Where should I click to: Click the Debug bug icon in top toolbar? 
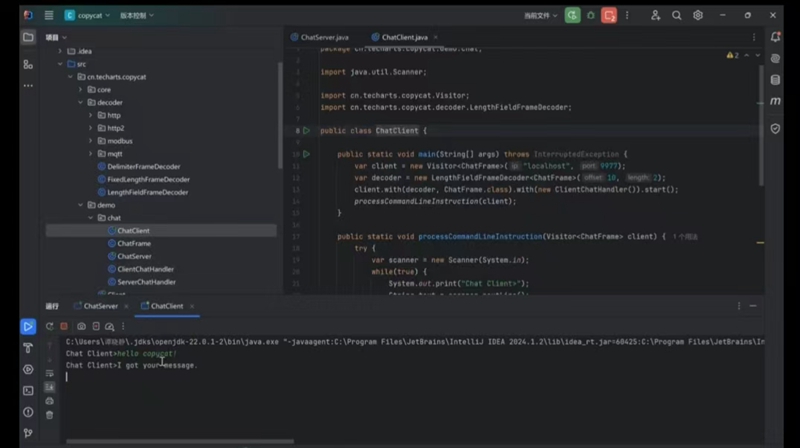tap(590, 15)
